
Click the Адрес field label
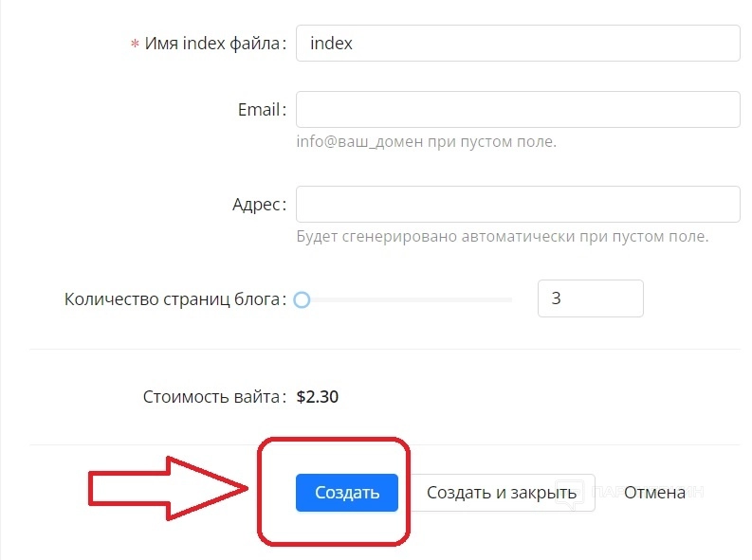(x=257, y=205)
